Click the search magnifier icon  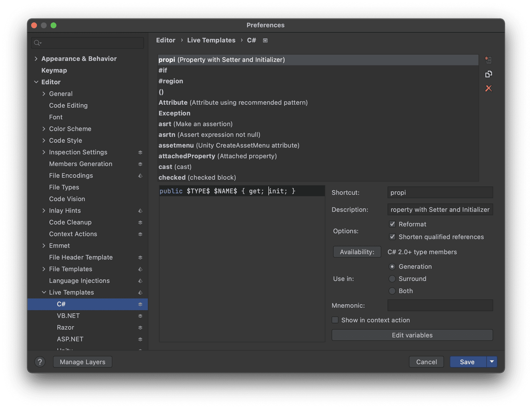tap(37, 43)
